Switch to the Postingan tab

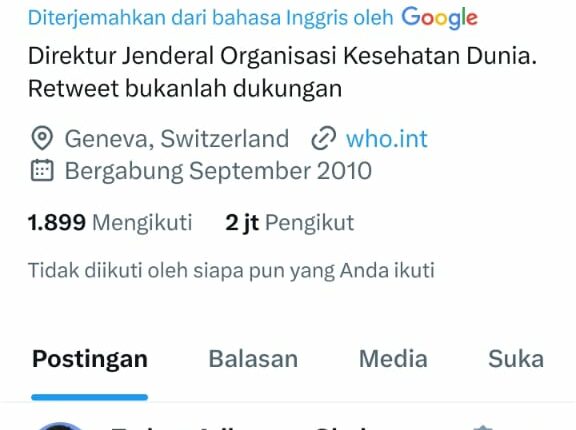tap(90, 358)
